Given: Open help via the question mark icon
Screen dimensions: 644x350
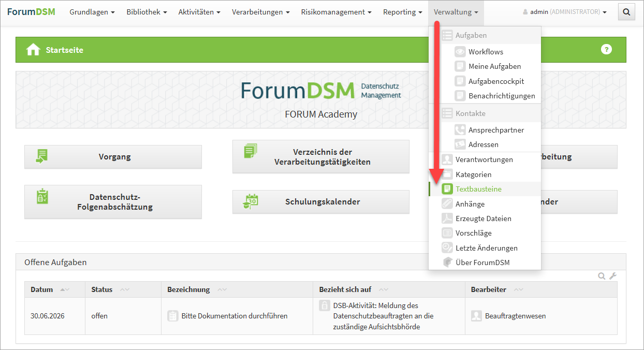Looking at the screenshot, I should tap(606, 50).
